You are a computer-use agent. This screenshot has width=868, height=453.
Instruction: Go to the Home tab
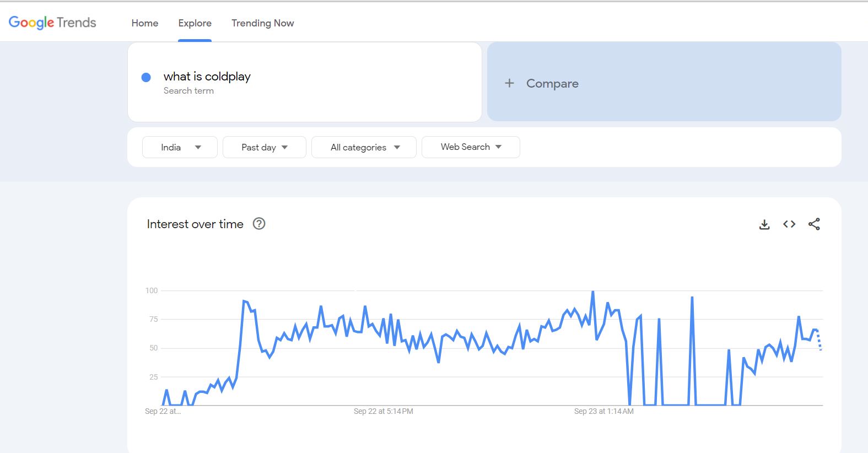tap(145, 23)
